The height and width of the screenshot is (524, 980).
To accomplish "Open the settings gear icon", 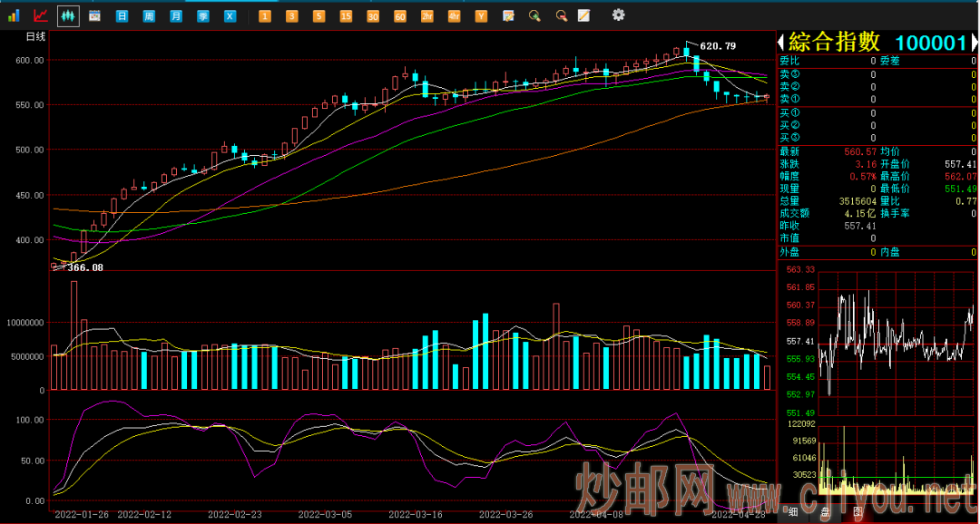I will pos(618,15).
